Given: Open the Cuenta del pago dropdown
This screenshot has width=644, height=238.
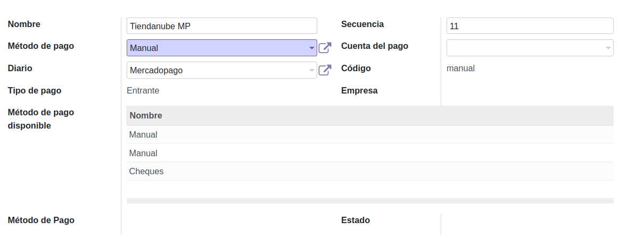Looking at the screenshot, I should pos(607,48).
